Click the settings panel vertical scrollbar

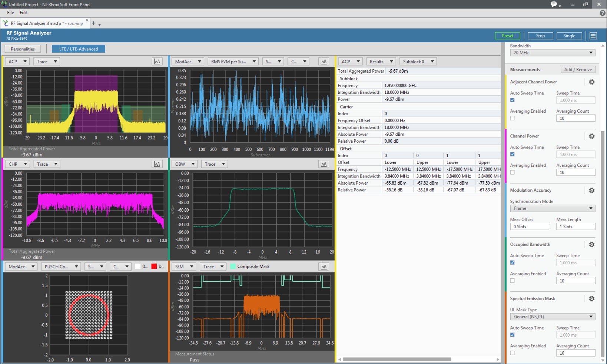(x=603, y=244)
